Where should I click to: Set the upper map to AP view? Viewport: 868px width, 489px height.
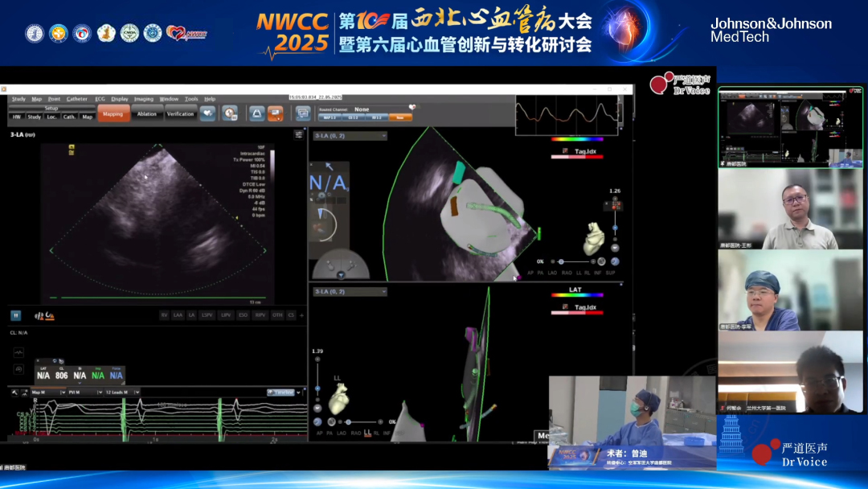[x=530, y=273]
